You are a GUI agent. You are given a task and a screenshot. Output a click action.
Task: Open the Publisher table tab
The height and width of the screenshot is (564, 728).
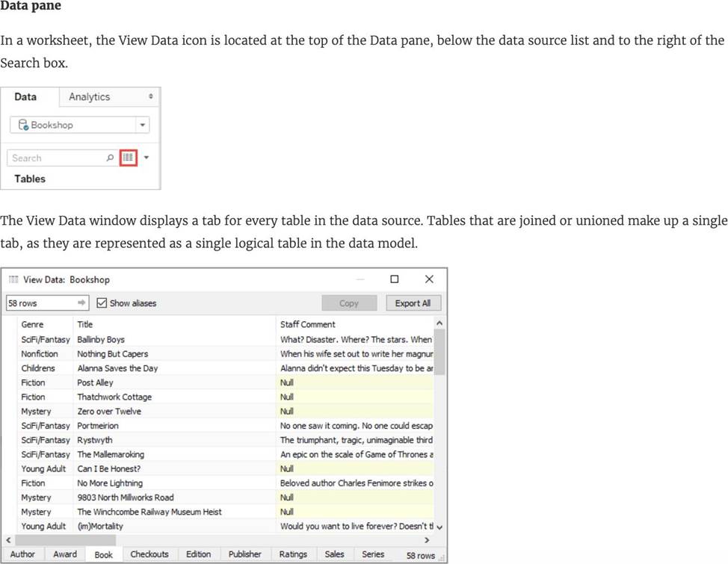click(x=244, y=554)
